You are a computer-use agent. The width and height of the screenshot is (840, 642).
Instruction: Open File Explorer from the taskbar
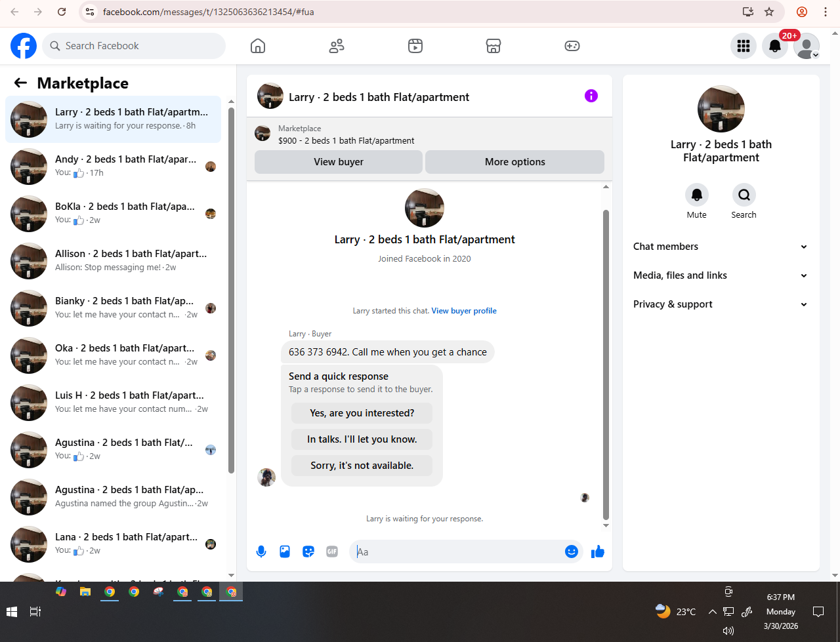click(85, 592)
